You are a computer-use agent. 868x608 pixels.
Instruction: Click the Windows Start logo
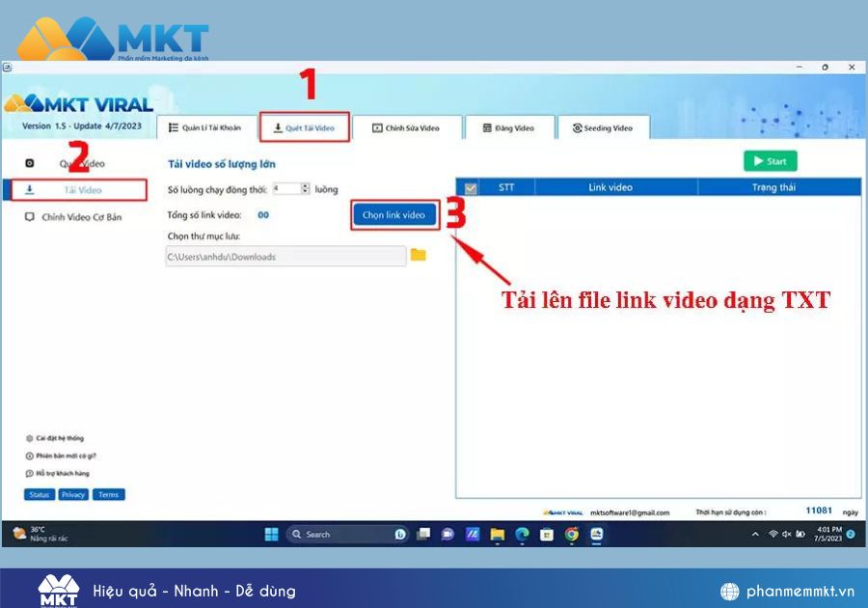[x=271, y=535]
